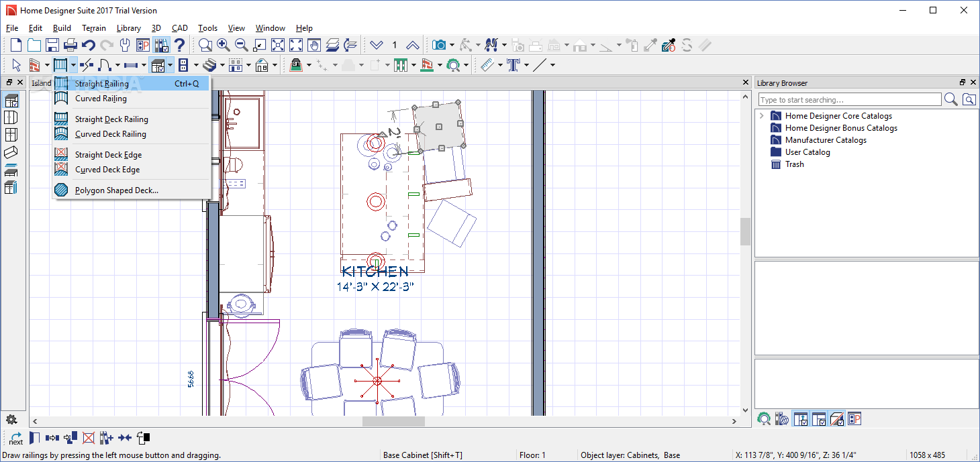Open the door tool in edit toolbar

click(x=34, y=438)
